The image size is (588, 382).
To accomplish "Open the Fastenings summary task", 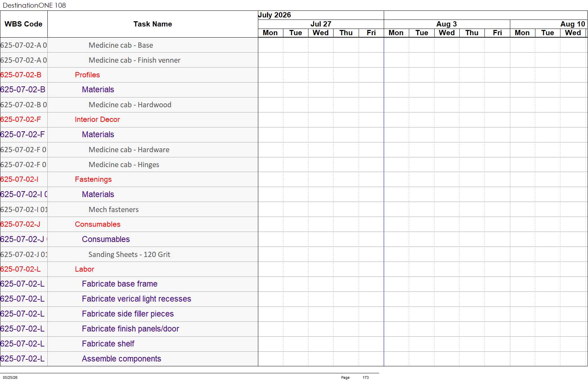I will tap(93, 179).
